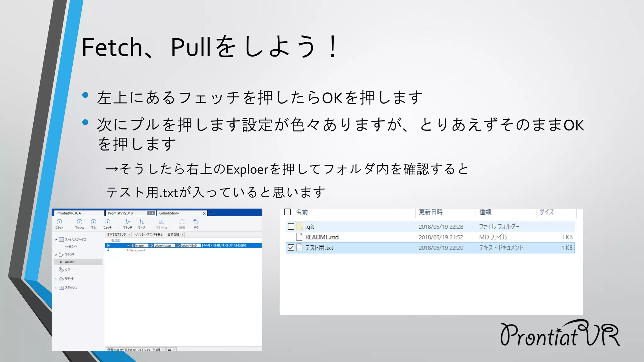Click the 樹形図 column header

click(x=116, y=240)
